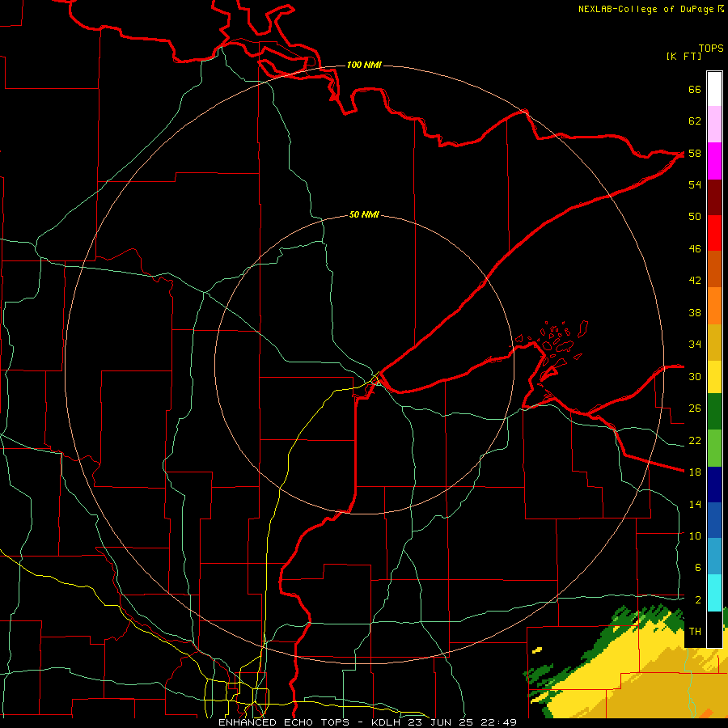Click the '46' legend value

pyautogui.click(x=695, y=249)
